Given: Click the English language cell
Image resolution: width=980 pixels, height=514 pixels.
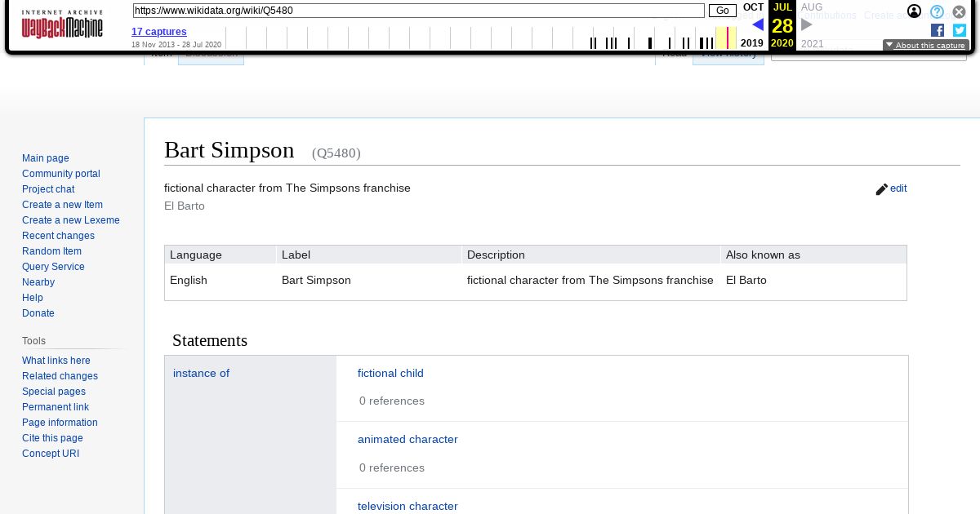Looking at the screenshot, I should coord(189,280).
